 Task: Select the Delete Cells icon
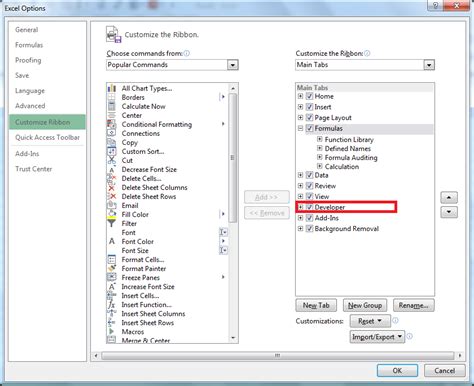[x=112, y=178]
